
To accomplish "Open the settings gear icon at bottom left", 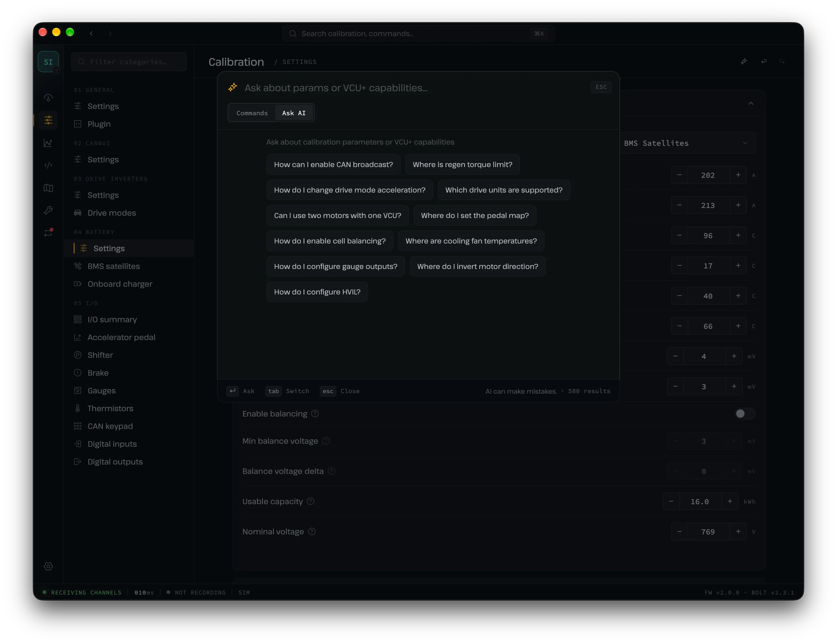I will tap(48, 566).
